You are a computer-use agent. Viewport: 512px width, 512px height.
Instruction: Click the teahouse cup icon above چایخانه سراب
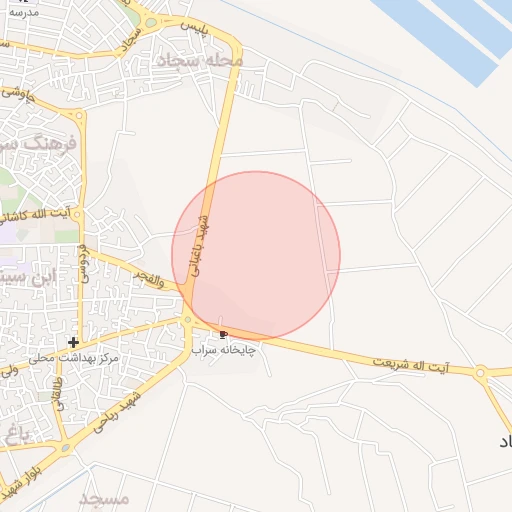pos(223,335)
